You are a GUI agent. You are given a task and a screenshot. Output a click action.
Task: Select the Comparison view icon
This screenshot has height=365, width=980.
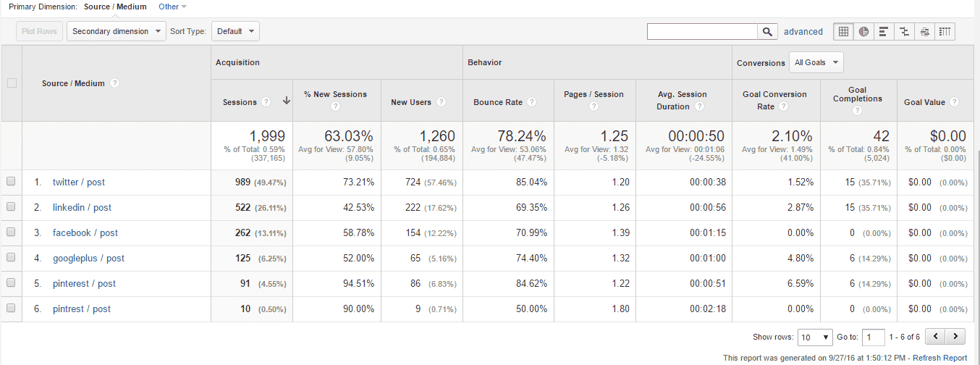(x=904, y=31)
